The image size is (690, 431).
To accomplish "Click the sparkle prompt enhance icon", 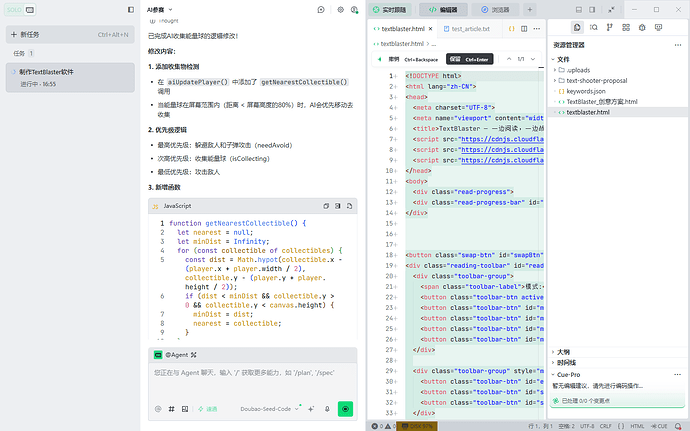I will pos(311,409).
